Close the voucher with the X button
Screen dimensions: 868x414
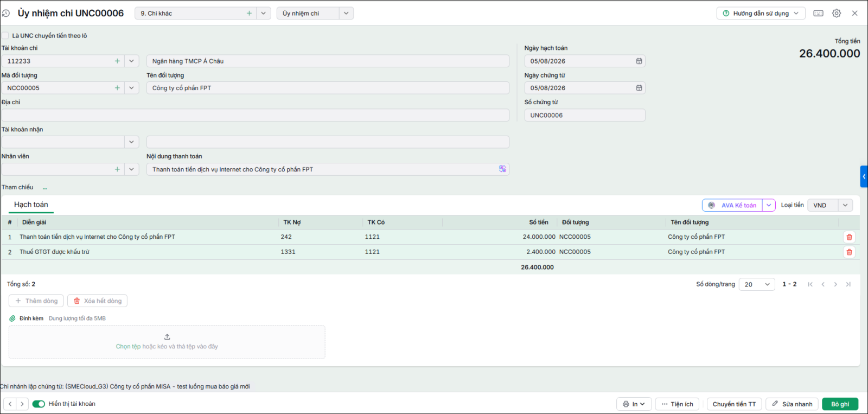[854, 13]
